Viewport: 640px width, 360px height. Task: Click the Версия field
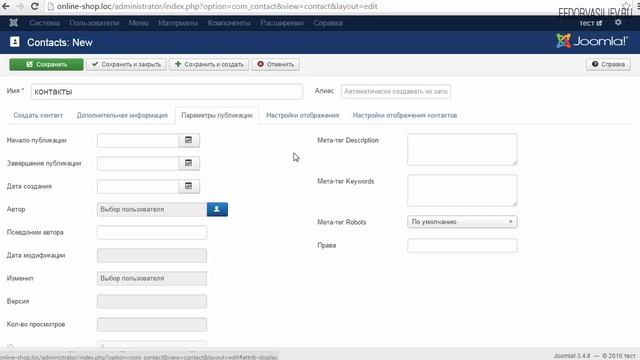point(152,302)
